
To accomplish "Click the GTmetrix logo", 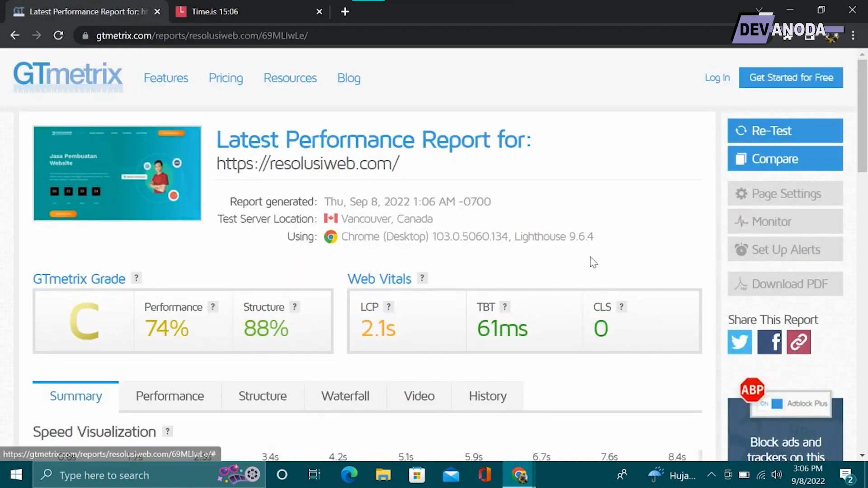I will (68, 77).
